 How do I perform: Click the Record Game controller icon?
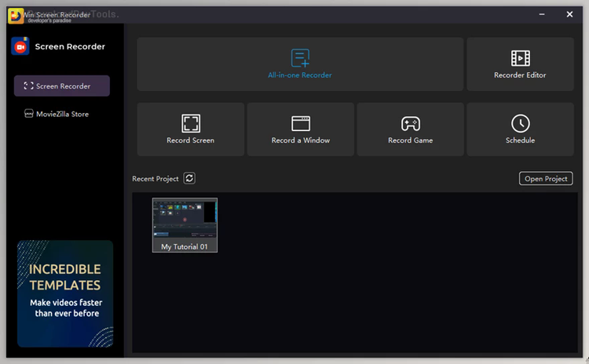pyautogui.click(x=410, y=123)
